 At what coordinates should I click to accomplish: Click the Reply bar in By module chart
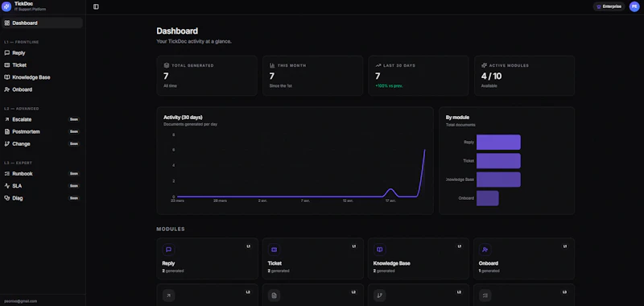coord(498,142)
